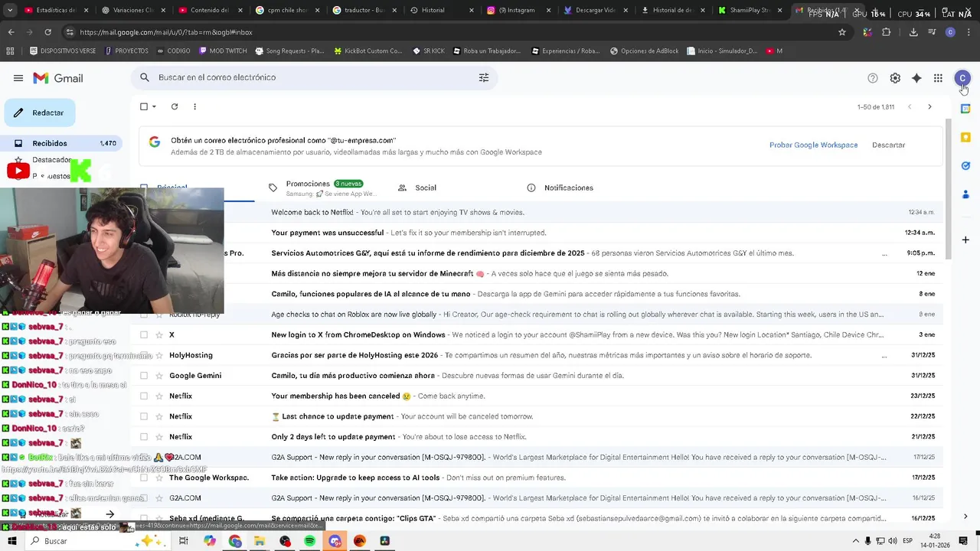
Task: Star the X new login email
Action: point(159,334)
